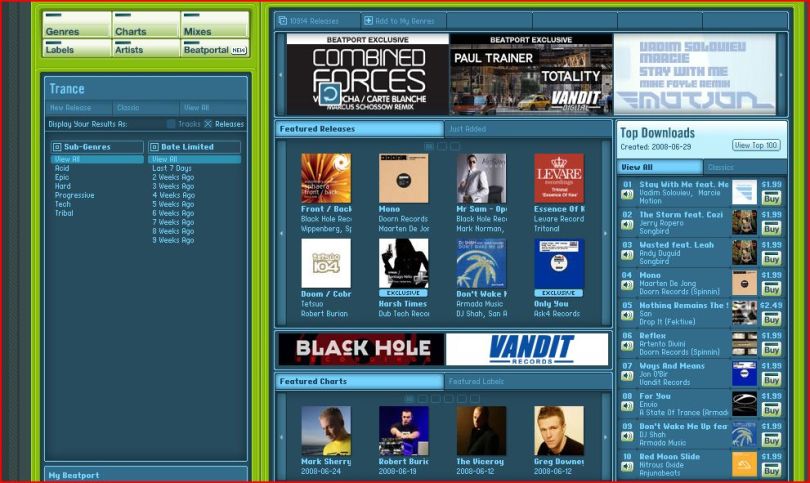Screen dimensions: 810x483
Task: Click the Add to My Genres plus icon
Action: pyautogui.click(x=369, y=20)
